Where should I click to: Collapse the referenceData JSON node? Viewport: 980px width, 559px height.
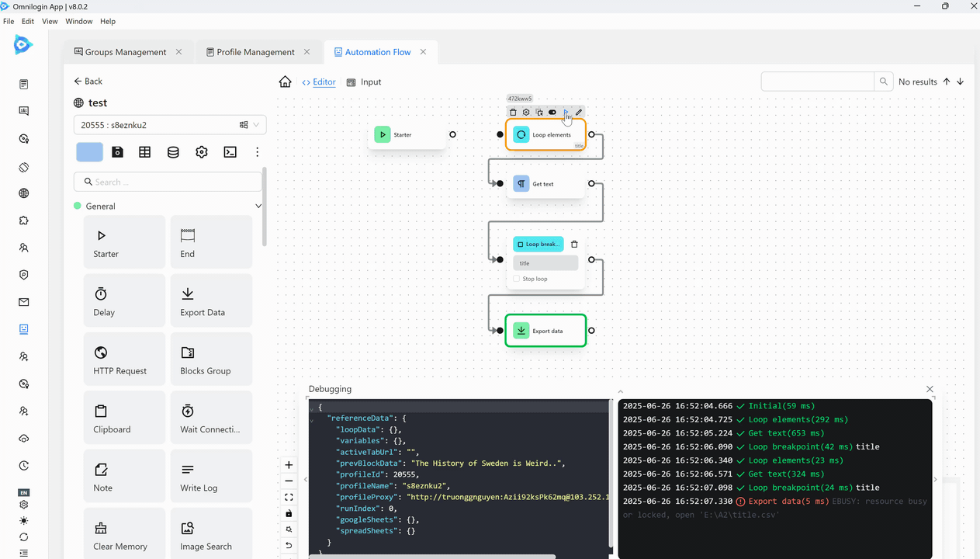312,419
